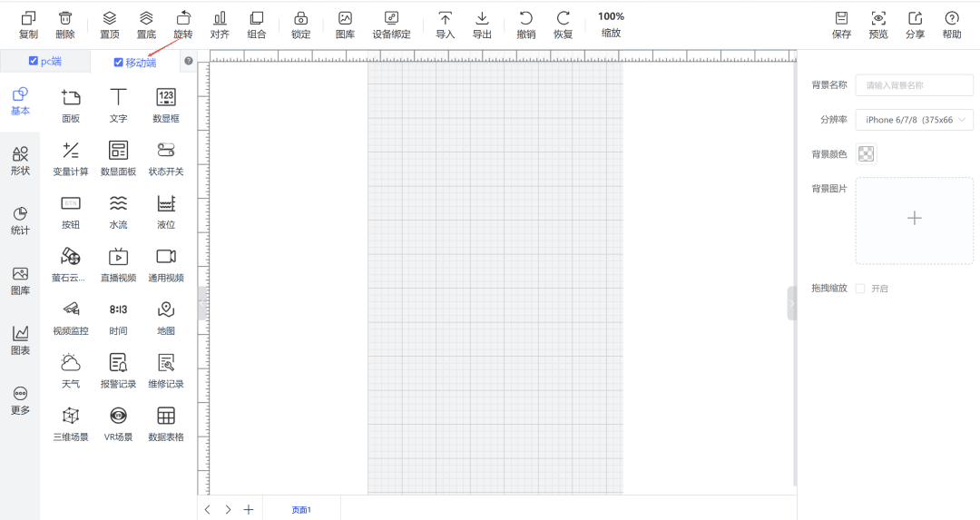Undo with the 撤销 icon
Image resolution: width=980 pixels, height=520 pixels.
(526, 25)
